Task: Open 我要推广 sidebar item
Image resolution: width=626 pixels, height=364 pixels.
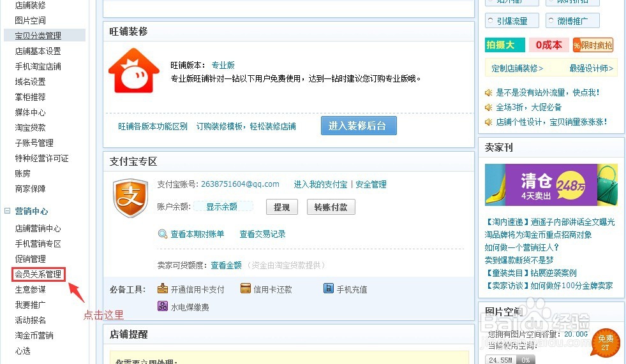Action: [31, 305]
